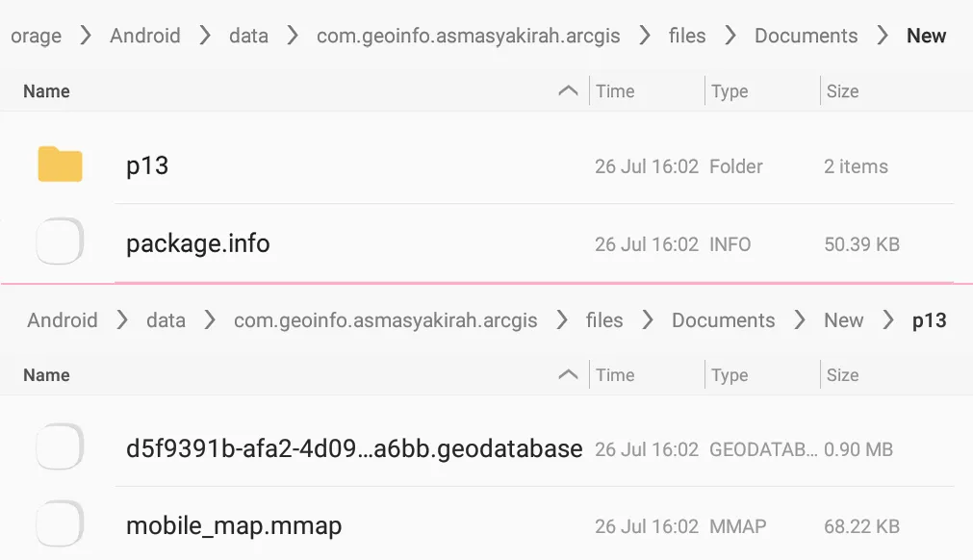Toggle sort arrow in lower Name header
Screen dimensions: 973x560
click(x=568, y=375)
